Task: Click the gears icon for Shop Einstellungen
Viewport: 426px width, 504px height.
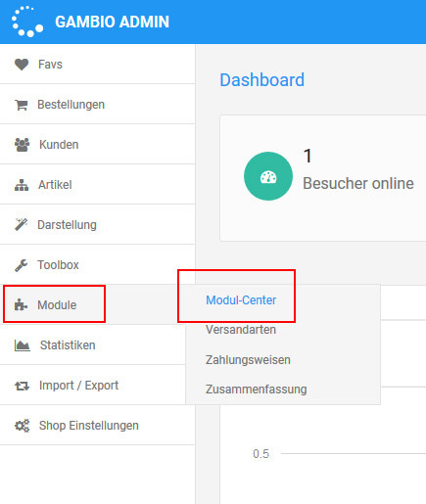Action: pyautogui.click(x=22, y=426)
